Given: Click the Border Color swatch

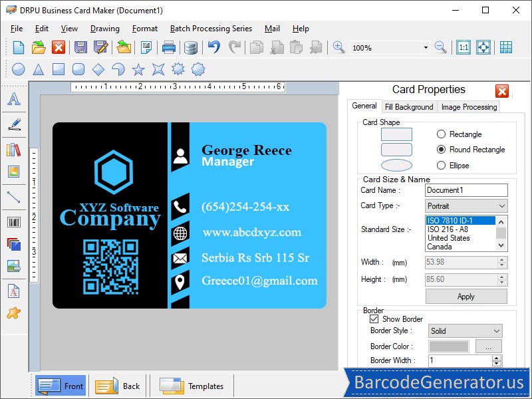Looking at the screenshot, I should pos(449,346).
